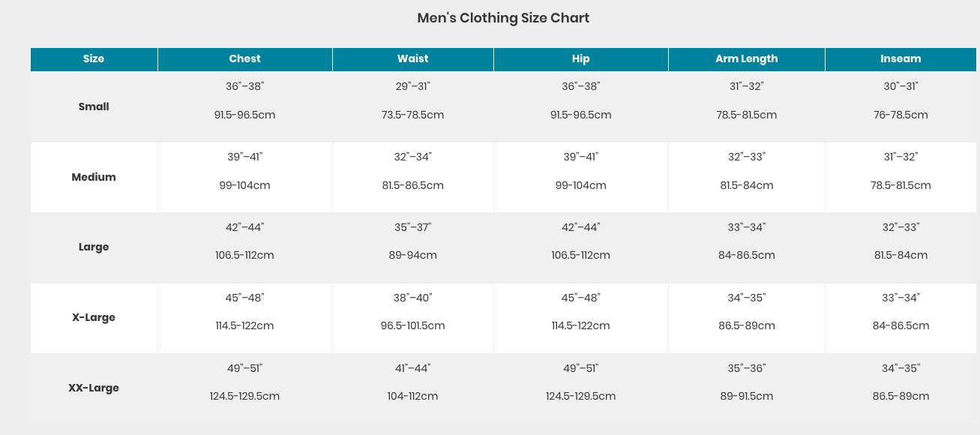Image resolution: width=980 pixels, height=435 pixels.
Task: Select the XX-Large size row label
Action: point(94,388)
